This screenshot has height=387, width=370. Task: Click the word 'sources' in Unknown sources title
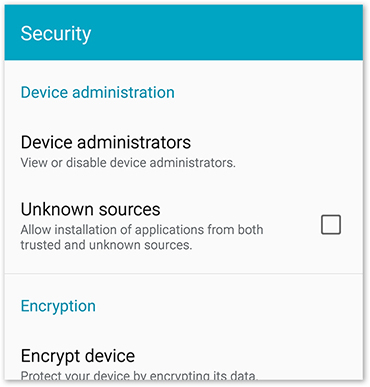130,210
